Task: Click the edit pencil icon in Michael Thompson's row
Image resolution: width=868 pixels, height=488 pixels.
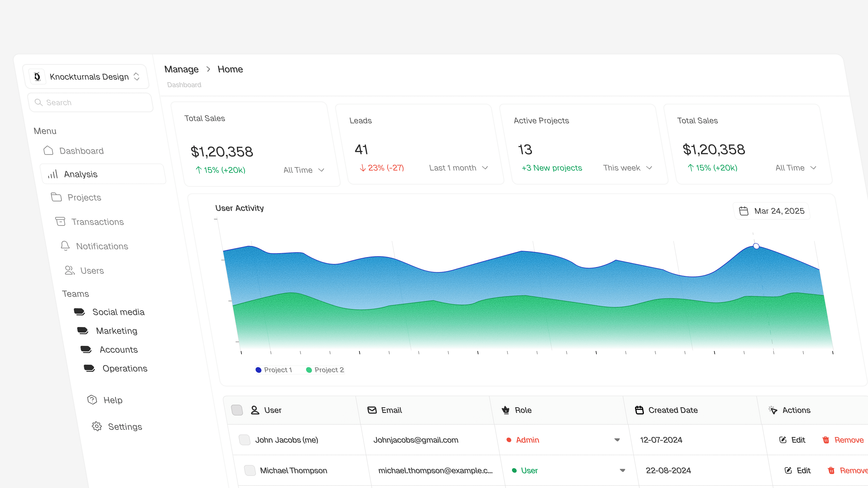Action: coord(788,471)
